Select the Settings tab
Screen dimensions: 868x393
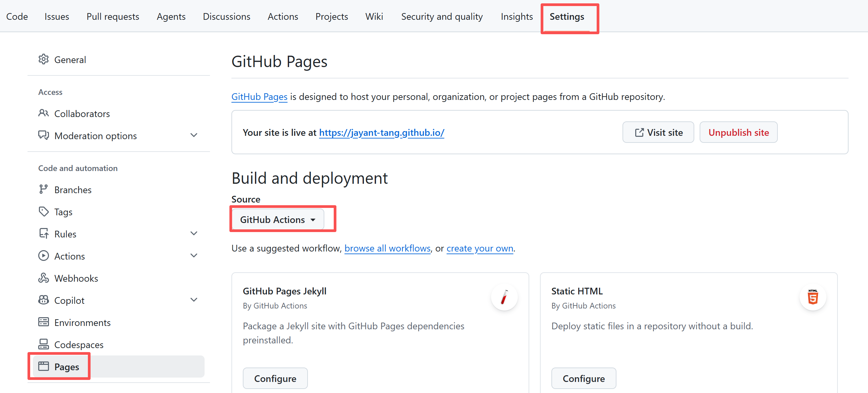point(567,16)
